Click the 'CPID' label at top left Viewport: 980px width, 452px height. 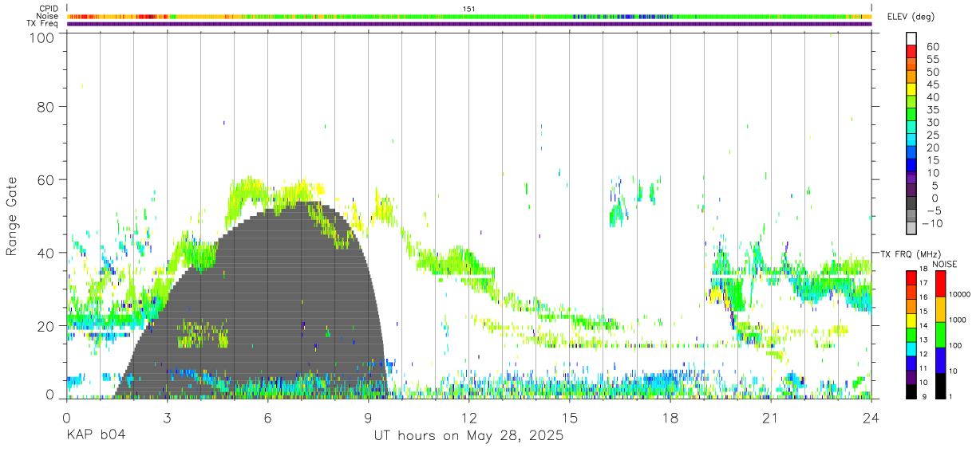coord(49,9)
